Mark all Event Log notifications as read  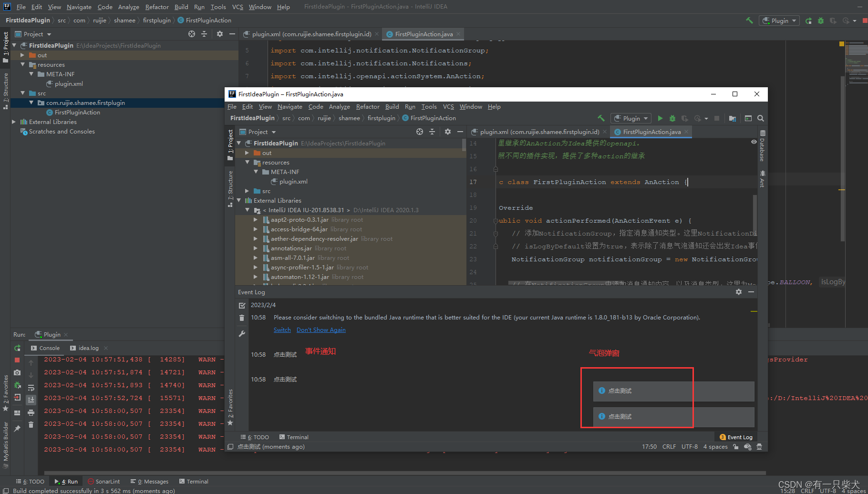click(242, 306)
